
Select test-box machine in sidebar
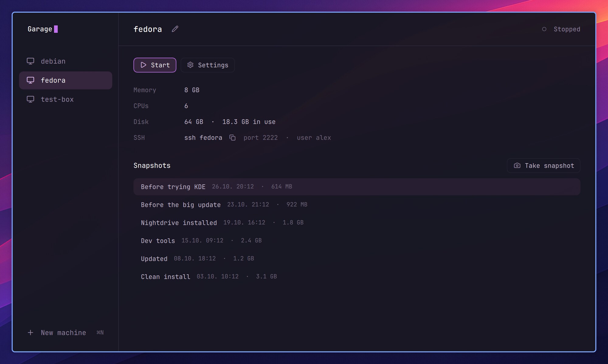[x=66, y=99]
